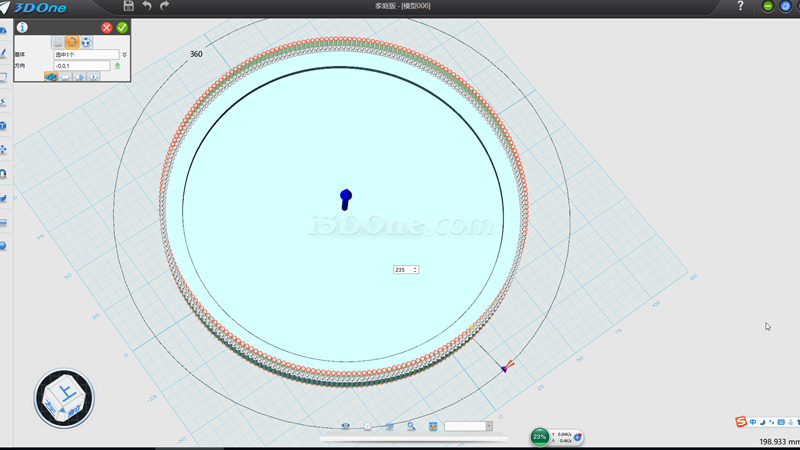
Task: Toggle the eye visibility icon
Action: [x=346, y=426]
